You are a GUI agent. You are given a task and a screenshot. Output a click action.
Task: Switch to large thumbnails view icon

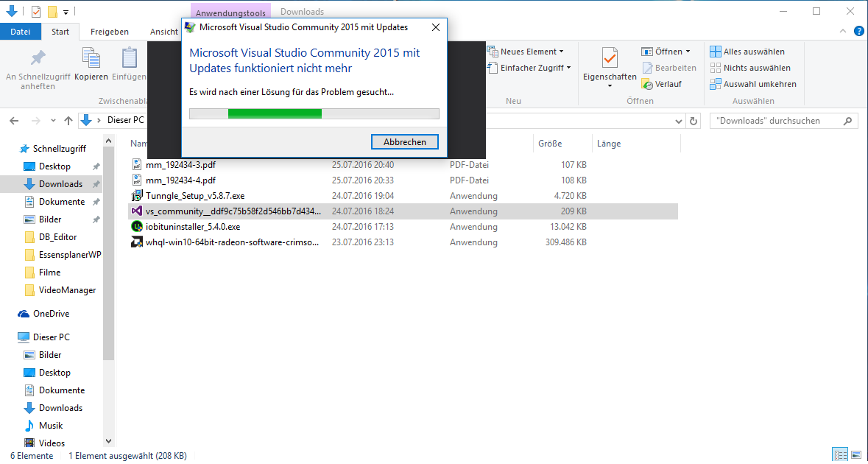[x=855, y=455]
